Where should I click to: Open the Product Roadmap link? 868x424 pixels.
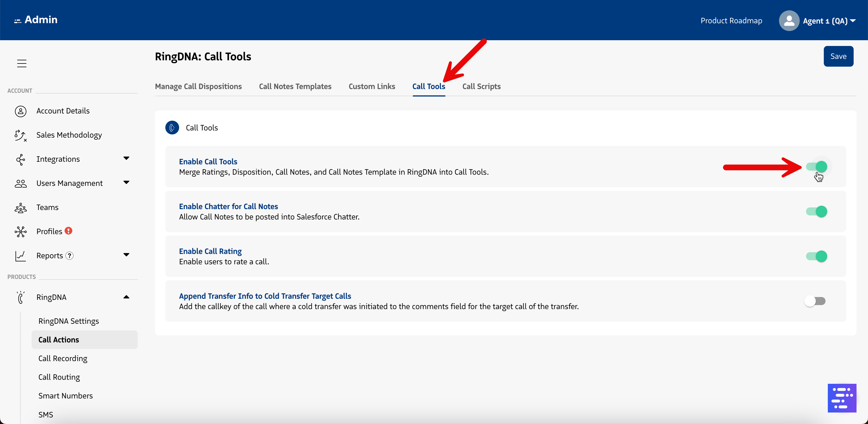[731, 21]
